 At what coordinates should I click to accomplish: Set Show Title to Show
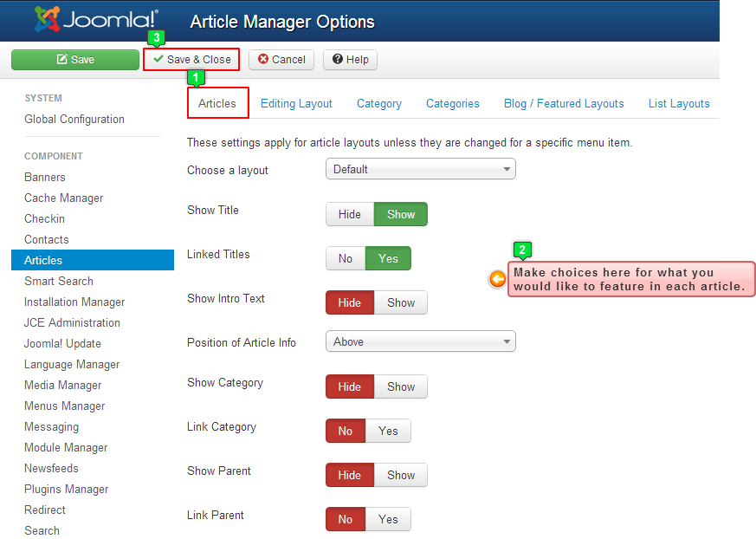(x=401, y=214)
